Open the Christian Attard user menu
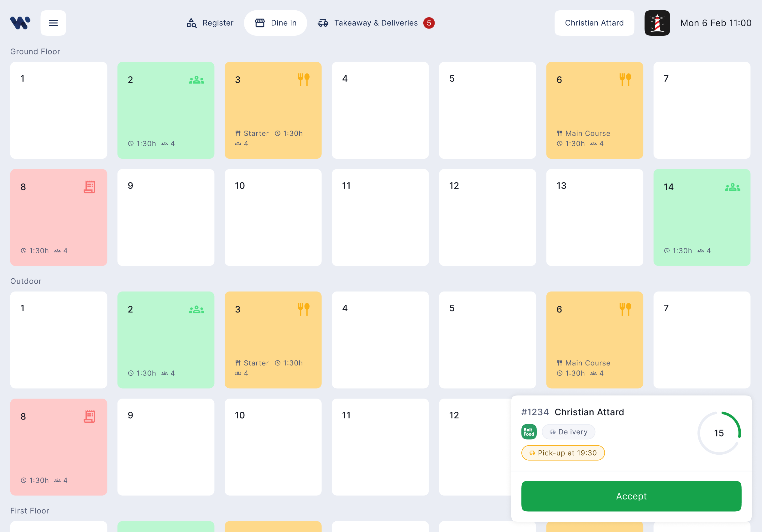 click(594, 23)
